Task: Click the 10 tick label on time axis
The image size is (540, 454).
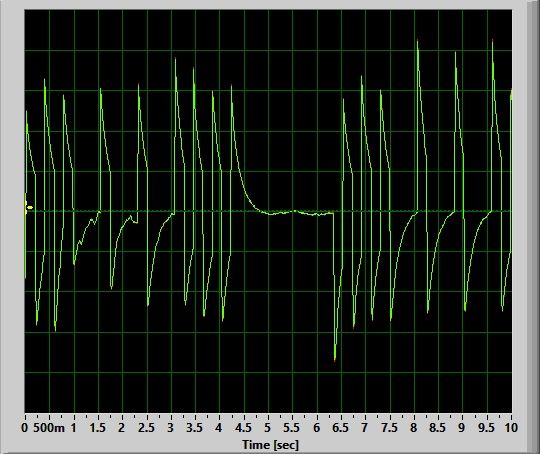Action: pyautogui.click(x=511, y=428)
